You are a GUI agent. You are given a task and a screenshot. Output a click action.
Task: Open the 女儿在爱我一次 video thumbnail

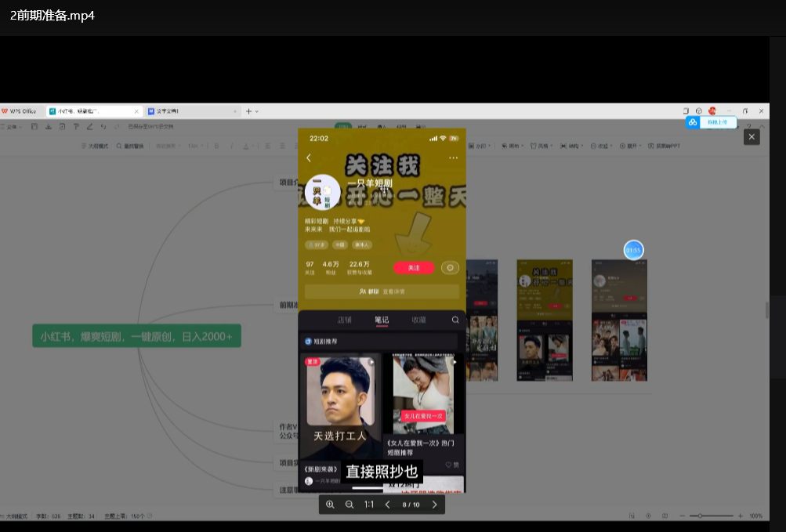(x=424, y=393)
